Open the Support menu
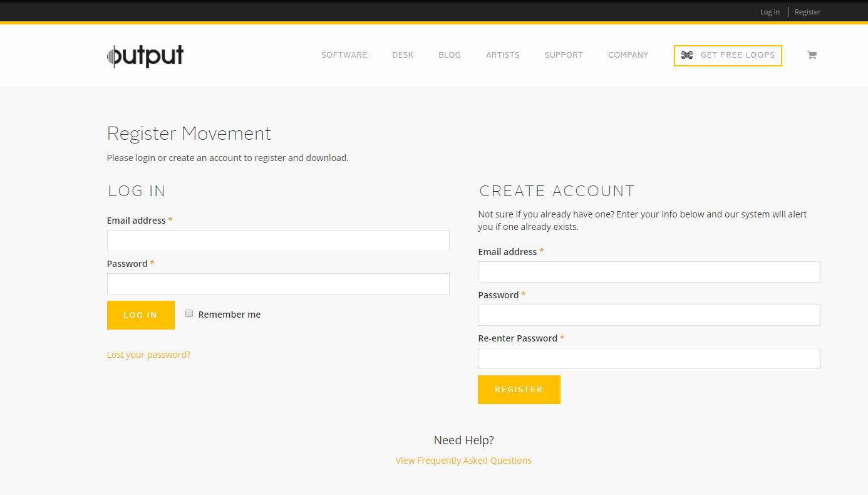 click(x=564, y=55)
